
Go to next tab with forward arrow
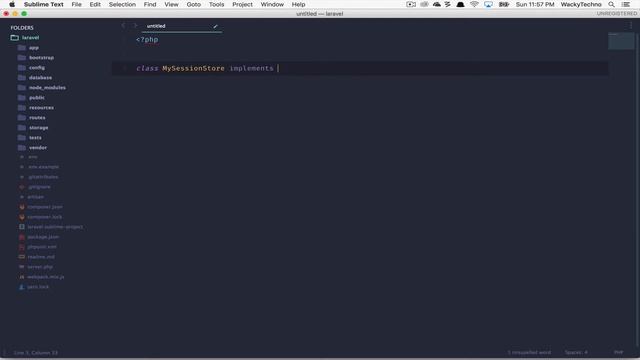click(x=135, y=26)
